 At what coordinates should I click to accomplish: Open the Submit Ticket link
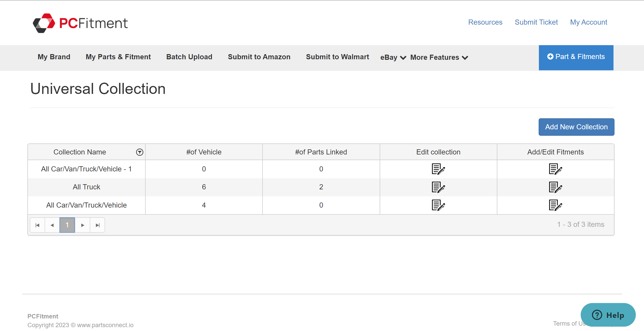(536, 22)
